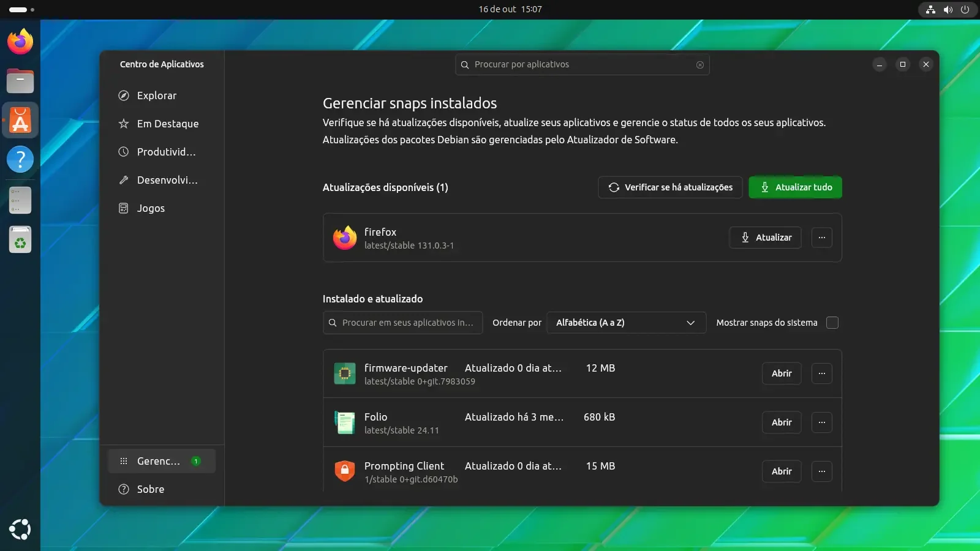Open the Sobre page
The height and width of the screenshot is (551, 980).
click(162, 489)
